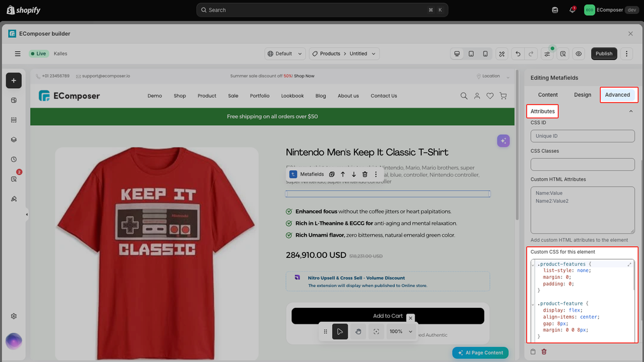Move the Metafields element up
The image size is (644, 362).
tap(343, 174)
